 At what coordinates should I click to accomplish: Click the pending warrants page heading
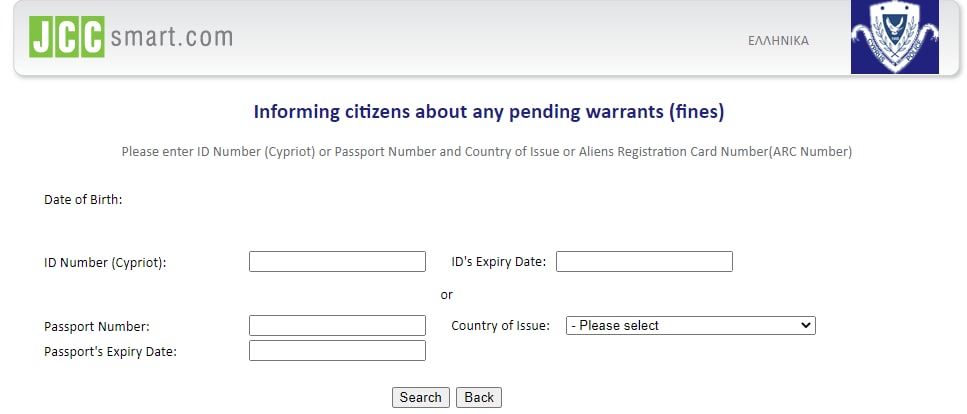pyautogui.click(x=488, y=112)
